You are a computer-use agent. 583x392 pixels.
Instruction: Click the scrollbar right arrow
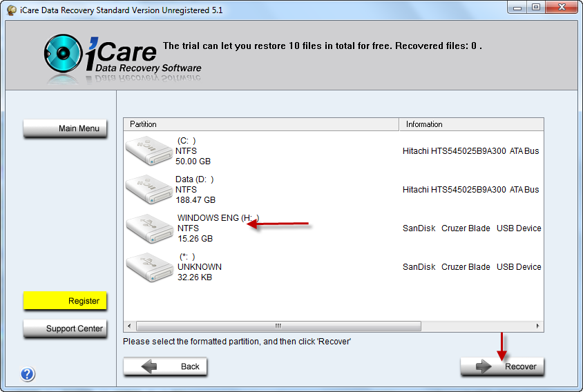[x=537, y=326]
